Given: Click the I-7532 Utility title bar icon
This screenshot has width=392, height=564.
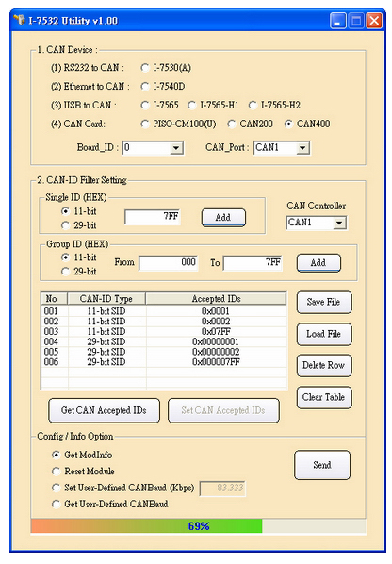Looking at the screenshot, I should pyautogui.click(x=20, y=20).
